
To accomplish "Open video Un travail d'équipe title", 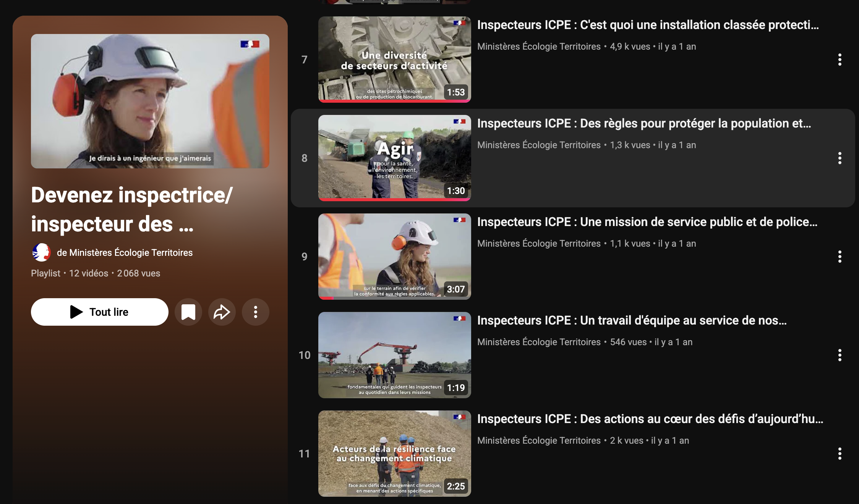I will pyautogui.click(x=631, y=320).
